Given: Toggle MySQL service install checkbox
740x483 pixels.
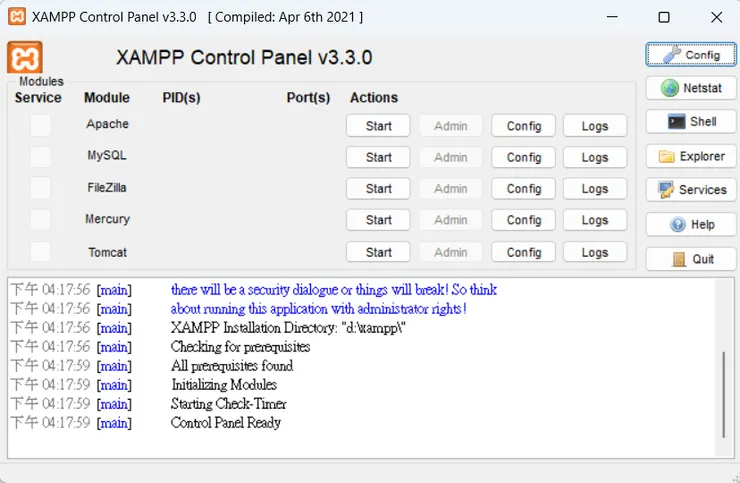Looking at the screenshot, I should pyautogui.click(x=40, y=157).
